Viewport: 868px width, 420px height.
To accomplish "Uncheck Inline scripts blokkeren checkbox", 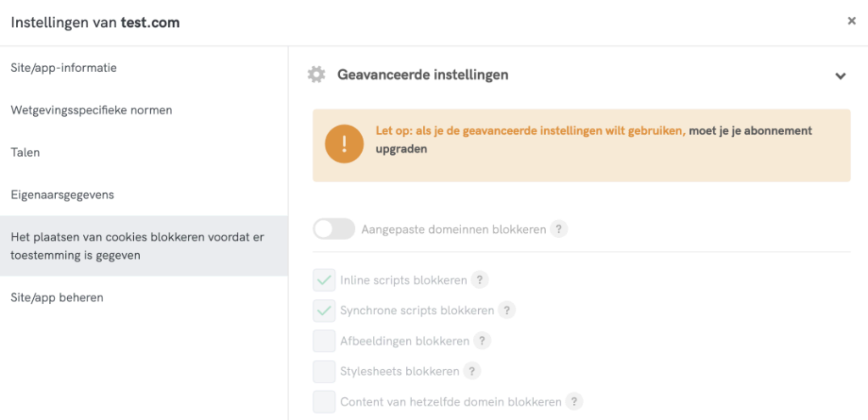I will point(324,280).
